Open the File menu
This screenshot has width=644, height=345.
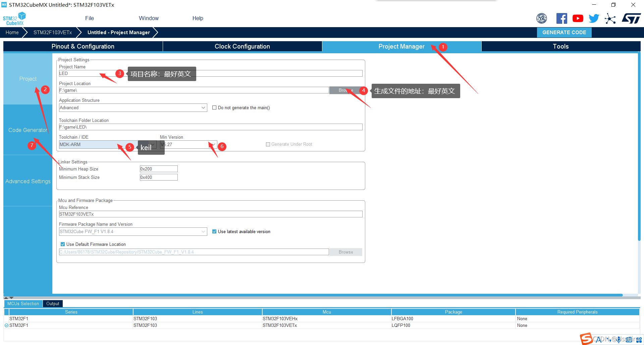click(x=90, y=18)
